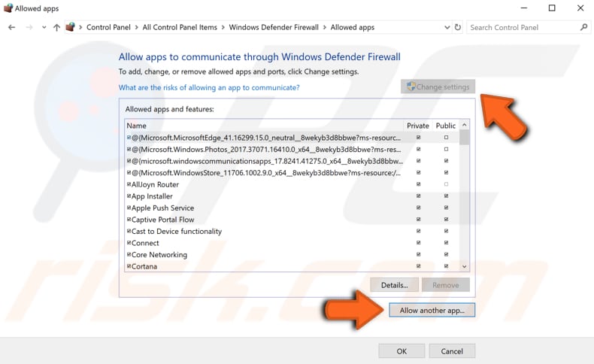Screen dimensions: 594x364
Task: Click the Public column header
Action: coord(445,126)
